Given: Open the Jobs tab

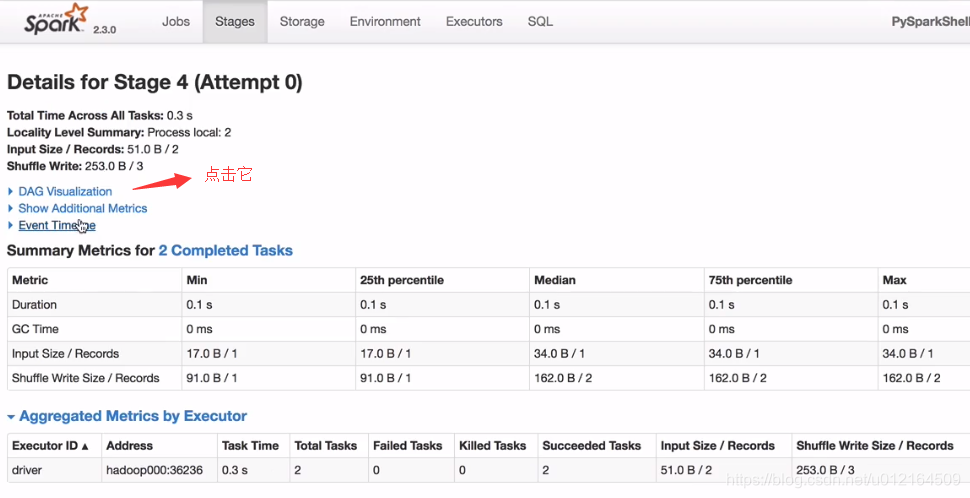Looking at the screenshot, I should tap(176, 21).
